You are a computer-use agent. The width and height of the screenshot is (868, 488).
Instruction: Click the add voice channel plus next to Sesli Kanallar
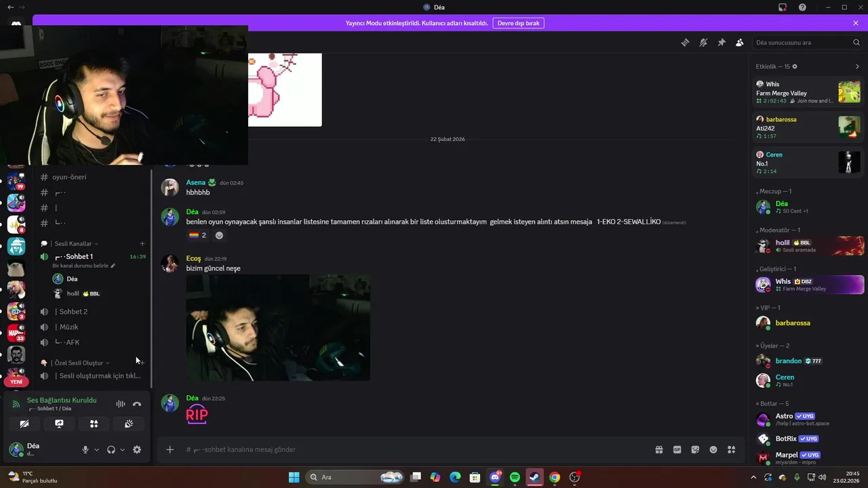click(x=142, y=243)
